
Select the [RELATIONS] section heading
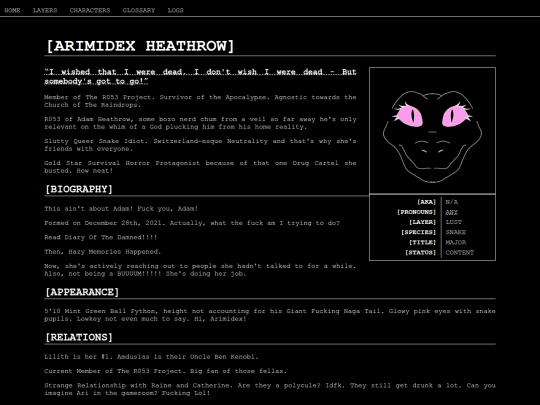tap(79, 337)
